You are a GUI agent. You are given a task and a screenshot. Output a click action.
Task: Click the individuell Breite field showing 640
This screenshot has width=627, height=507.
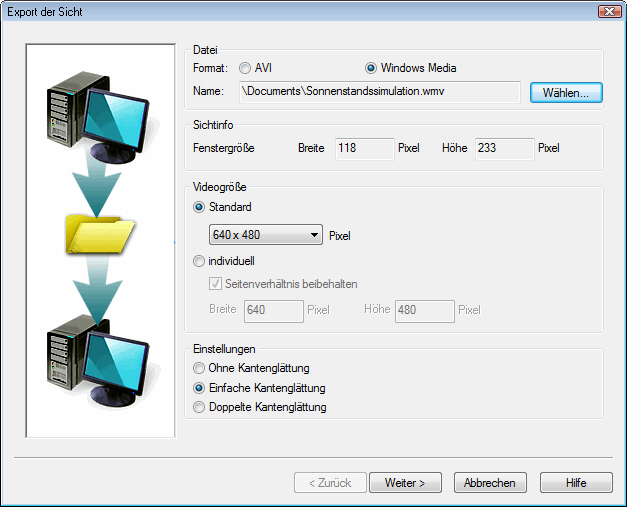274,311
